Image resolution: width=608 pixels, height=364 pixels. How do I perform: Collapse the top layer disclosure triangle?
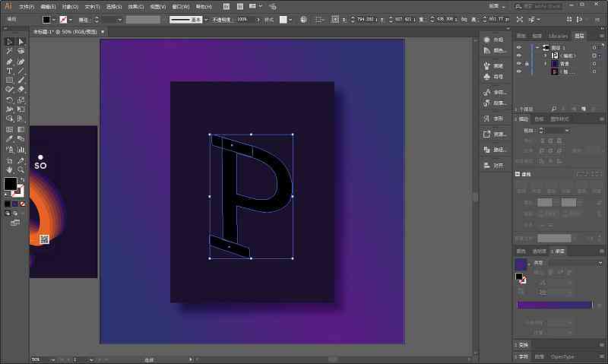pos(537,48)
